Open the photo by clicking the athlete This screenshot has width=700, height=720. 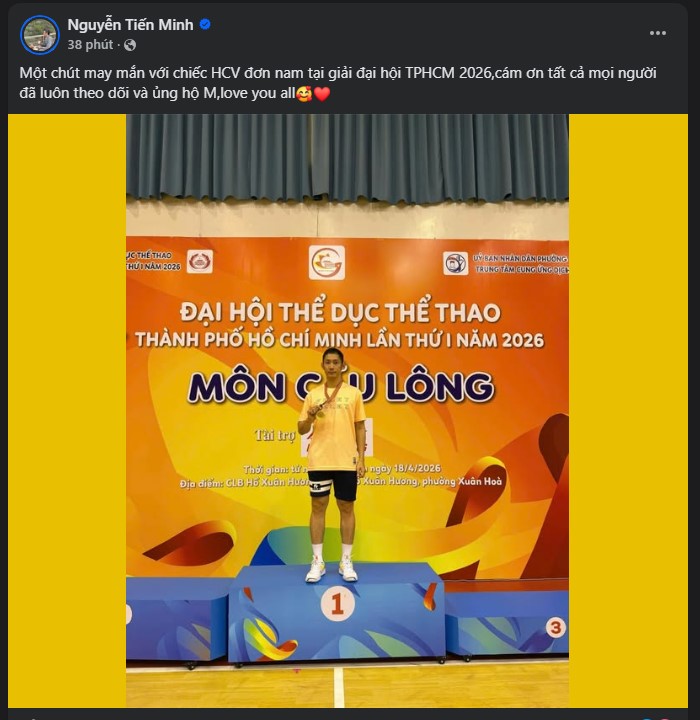[x=333, y=464]
